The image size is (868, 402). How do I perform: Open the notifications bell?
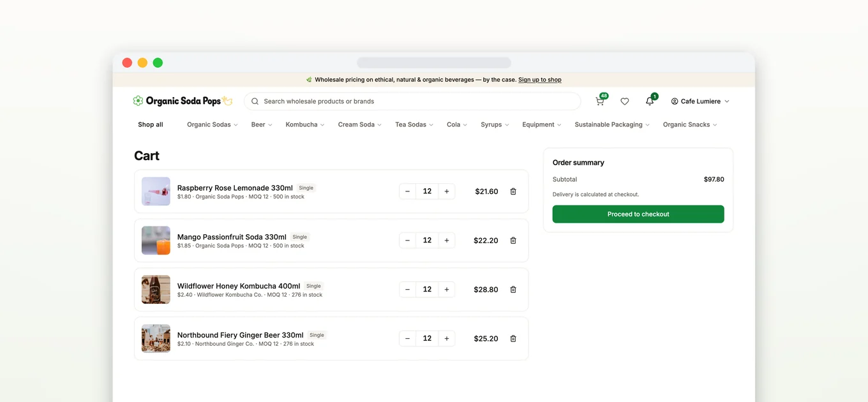tap(650, 101)
